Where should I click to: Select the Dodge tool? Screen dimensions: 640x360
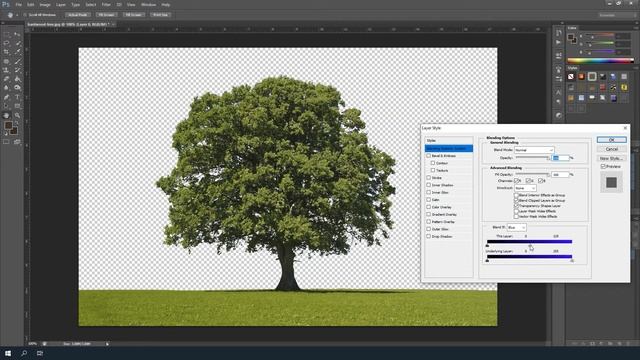pyautogui.click(x=17, y=88)
